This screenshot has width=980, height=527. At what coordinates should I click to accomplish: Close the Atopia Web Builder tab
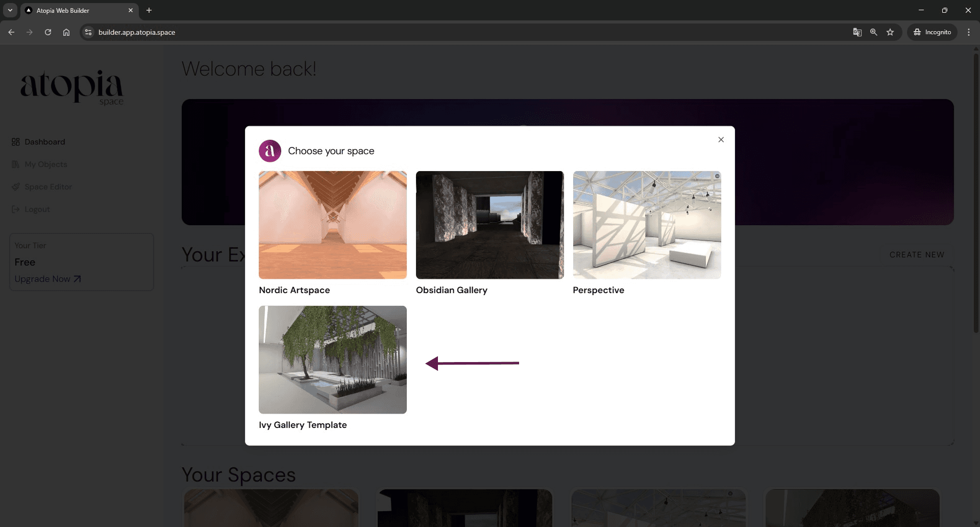(x=131, y=10)
